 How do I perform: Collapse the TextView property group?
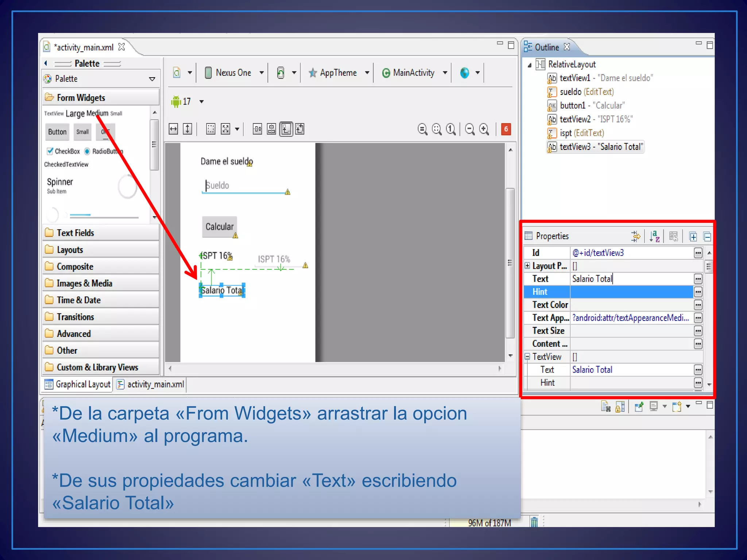click(527, 356)
